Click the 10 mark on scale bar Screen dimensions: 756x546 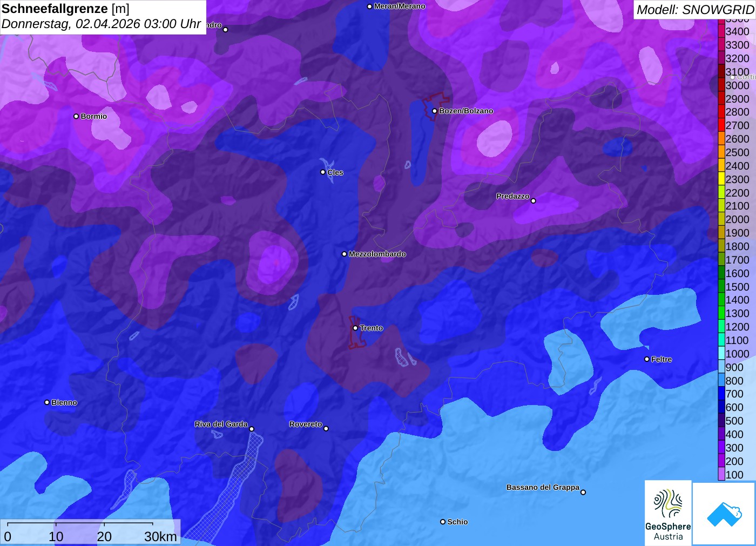click(56, 536)
